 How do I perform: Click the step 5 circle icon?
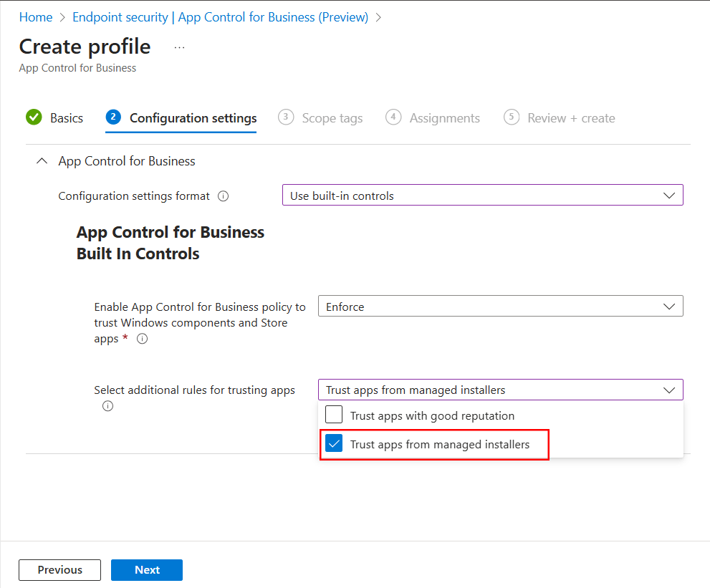pos(512,117)
